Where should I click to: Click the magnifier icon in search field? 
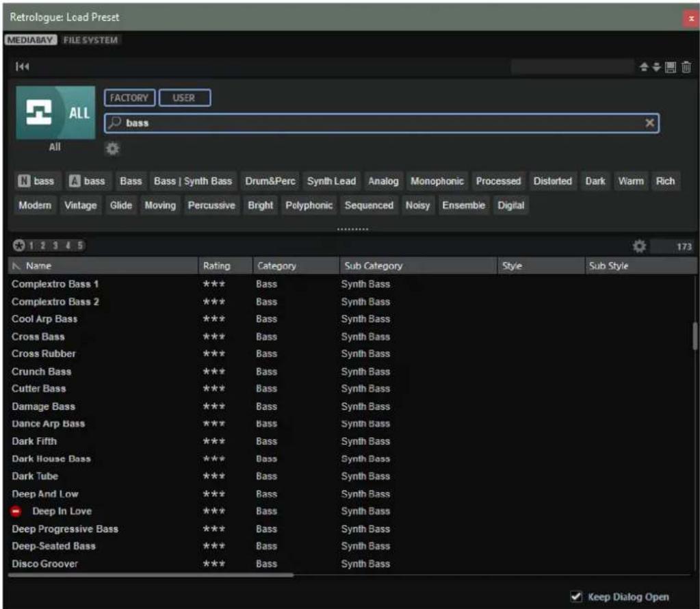[x=115, y=122]
